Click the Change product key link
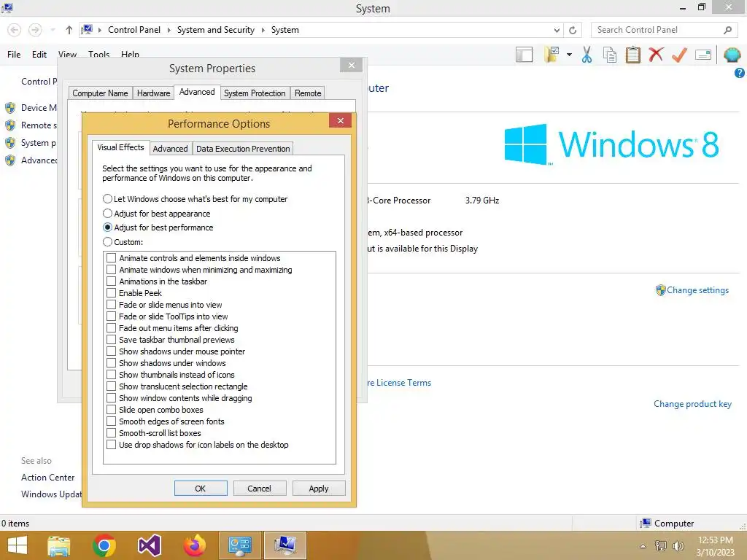 [692, 404]
